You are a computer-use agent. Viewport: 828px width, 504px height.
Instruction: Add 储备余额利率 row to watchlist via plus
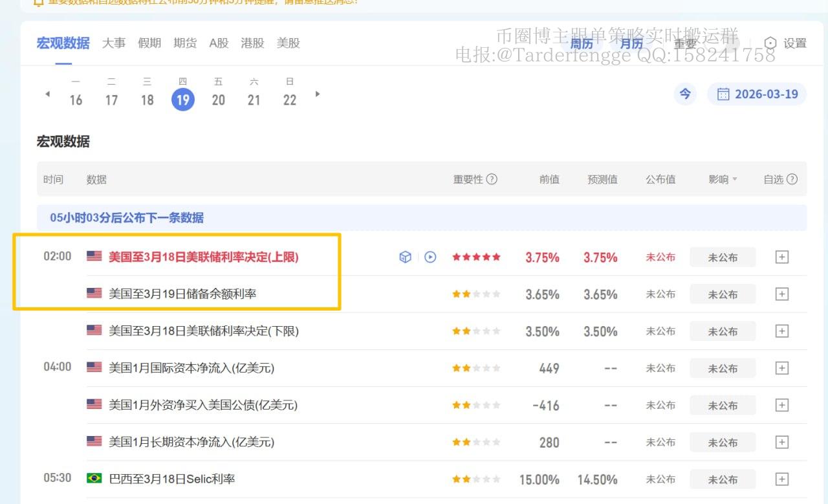coord(781,294)
